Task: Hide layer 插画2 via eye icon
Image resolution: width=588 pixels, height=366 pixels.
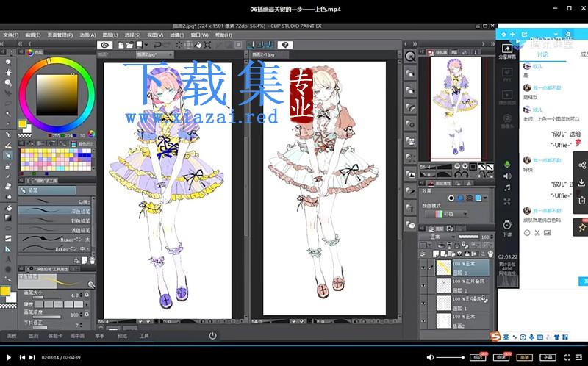Action: [x=423, y=321]
